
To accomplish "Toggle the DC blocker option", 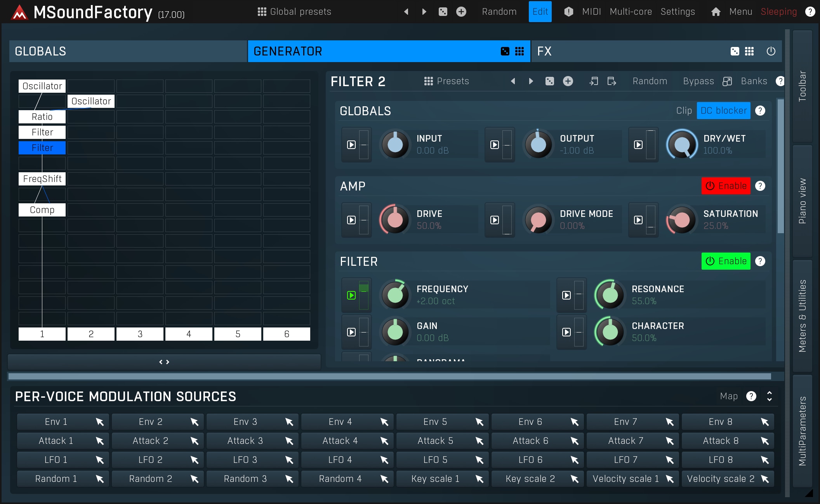I will coord(723,111).
